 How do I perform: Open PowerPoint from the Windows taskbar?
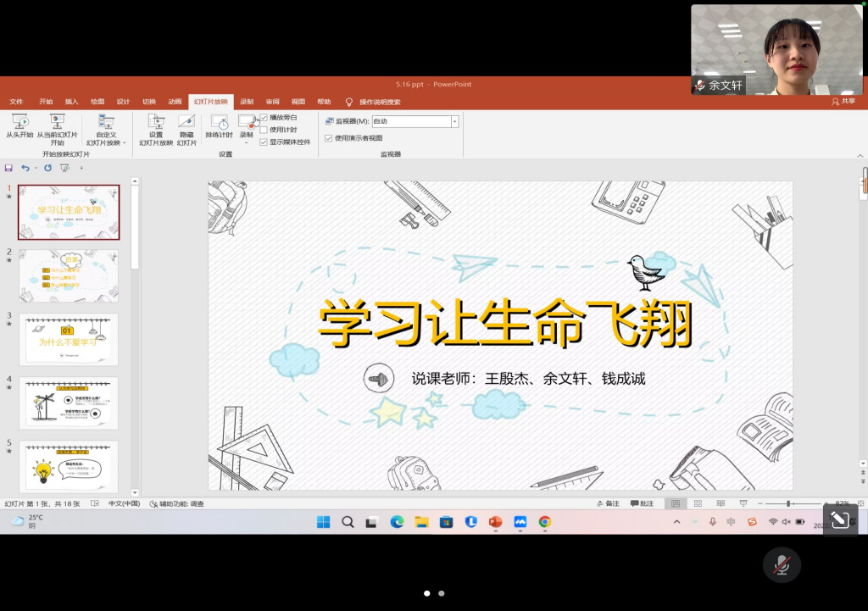click(x=496, y=522)
